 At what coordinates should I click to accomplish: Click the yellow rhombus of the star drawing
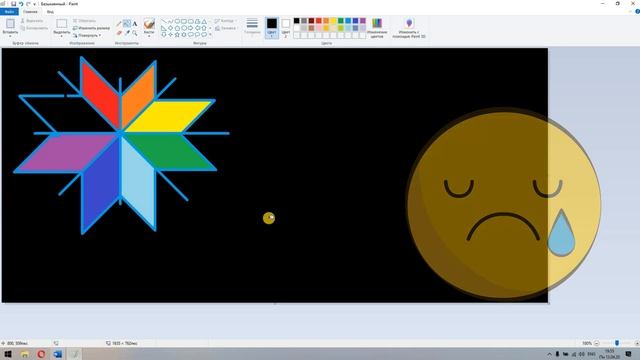[x=169, y=116]
